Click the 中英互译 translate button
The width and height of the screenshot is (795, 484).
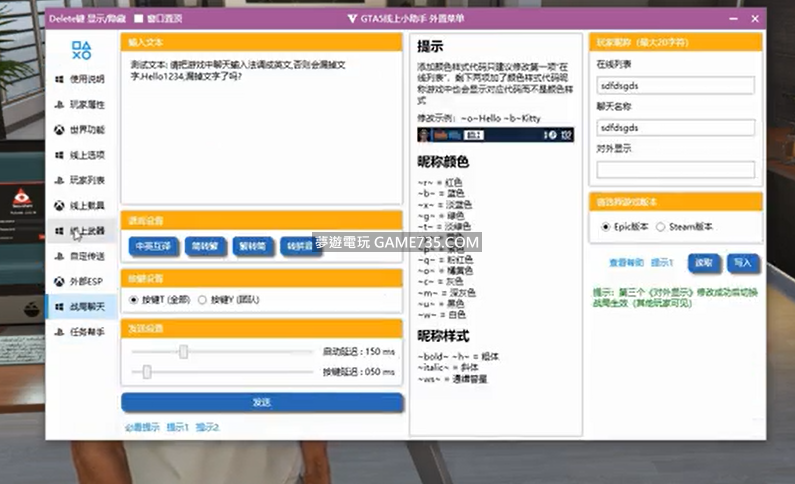pyautogui.click(x=154, y=245)
